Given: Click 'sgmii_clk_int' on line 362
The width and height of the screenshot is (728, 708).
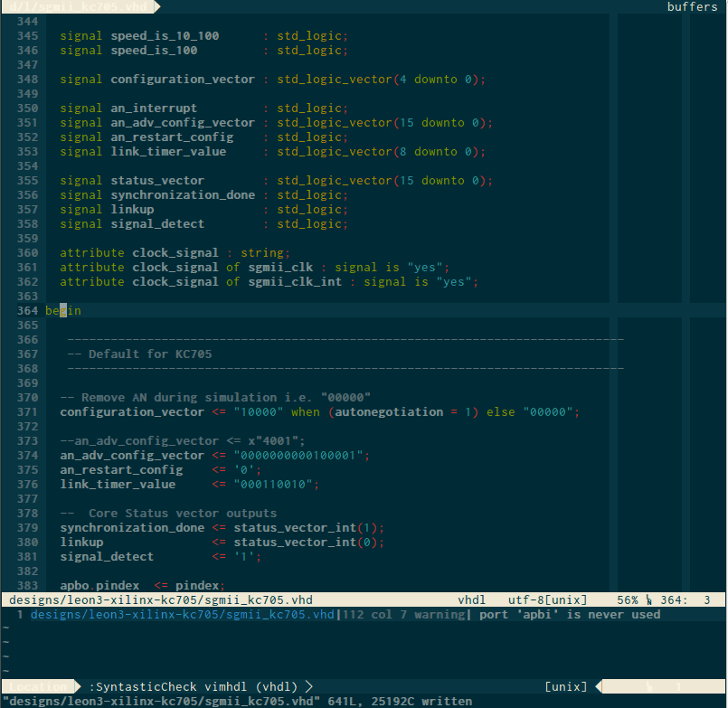Looking at the screenshot, I should pyautogui.click(x=295, y=282).
